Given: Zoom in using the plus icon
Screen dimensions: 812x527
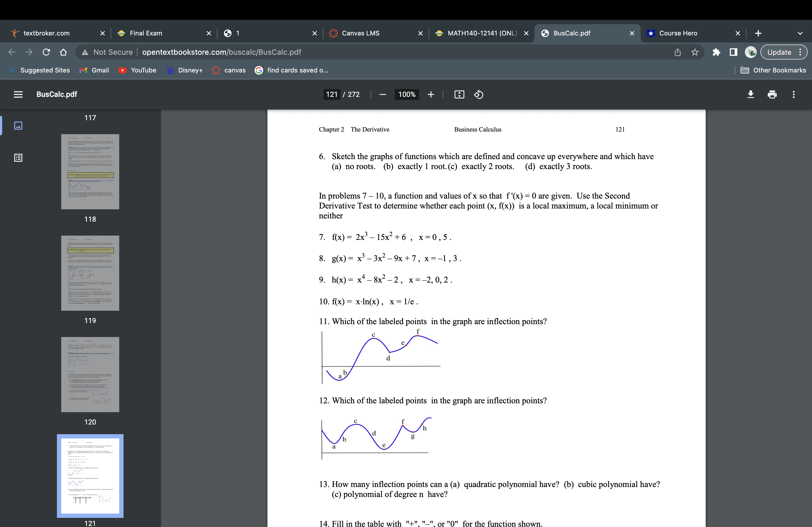Looking at the screenshot, I should [431, 94].
